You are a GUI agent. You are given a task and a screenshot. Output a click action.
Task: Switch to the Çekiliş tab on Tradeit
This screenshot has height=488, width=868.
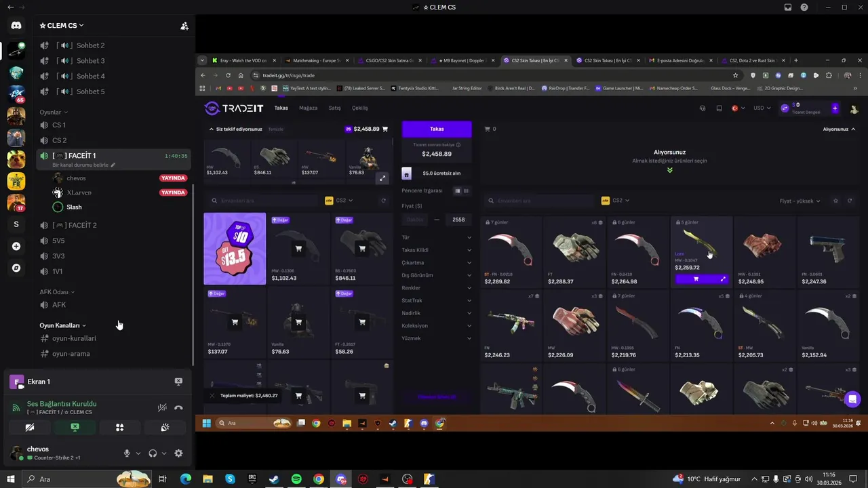[x=360, y=108]
